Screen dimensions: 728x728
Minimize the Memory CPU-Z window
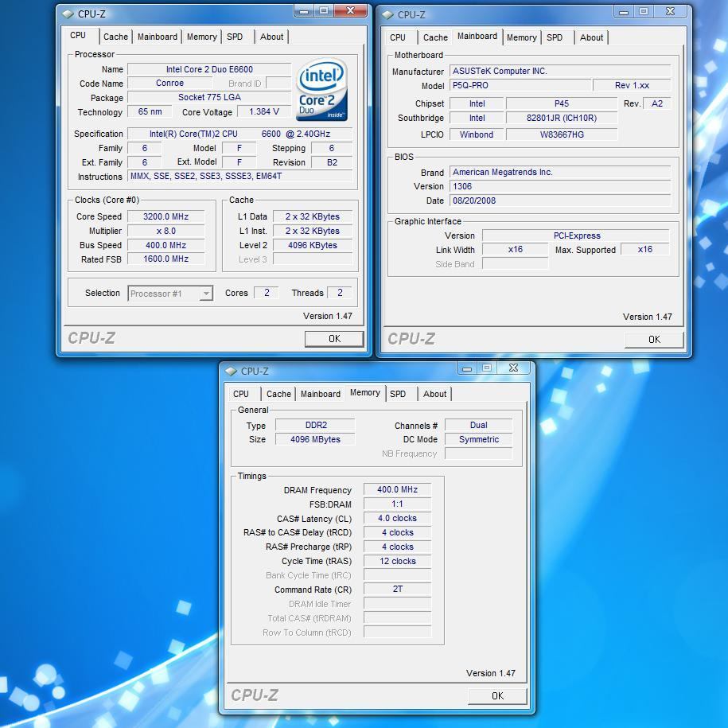467,368
